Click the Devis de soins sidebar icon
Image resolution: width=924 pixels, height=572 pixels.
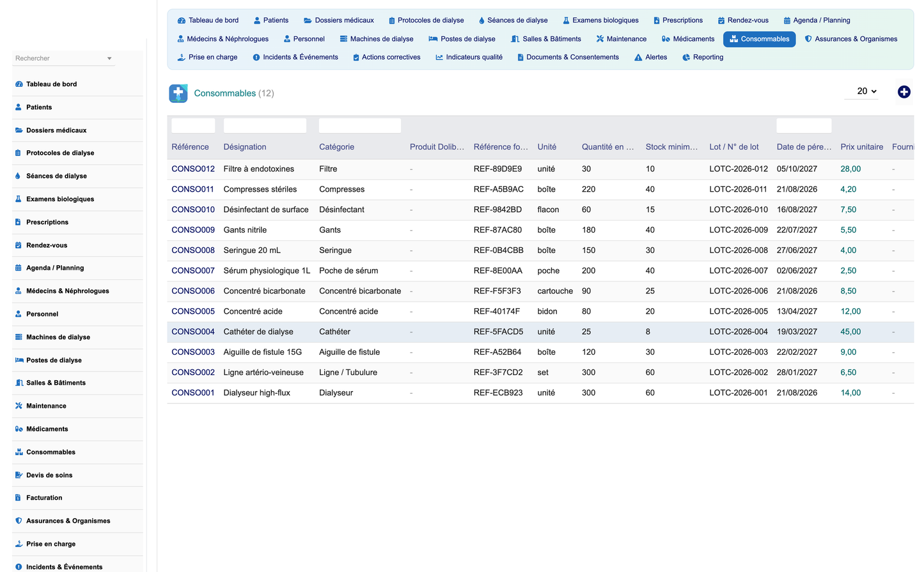pos(19,475)
